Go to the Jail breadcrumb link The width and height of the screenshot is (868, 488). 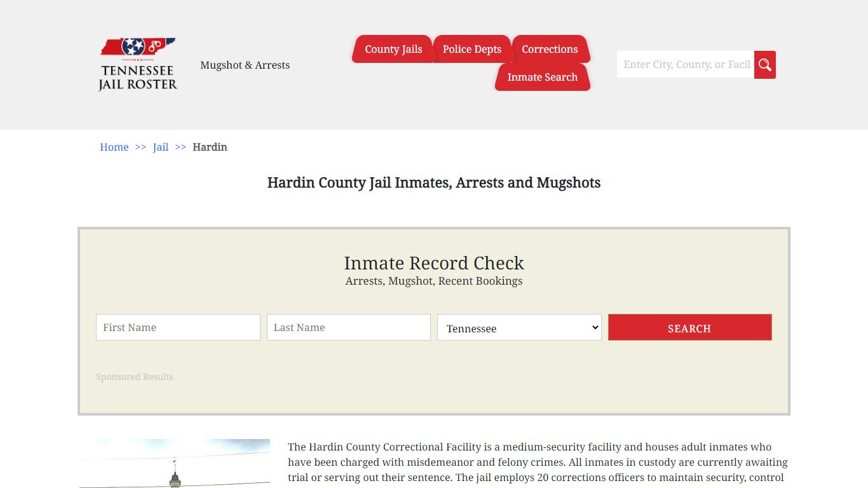coord(161,147)
